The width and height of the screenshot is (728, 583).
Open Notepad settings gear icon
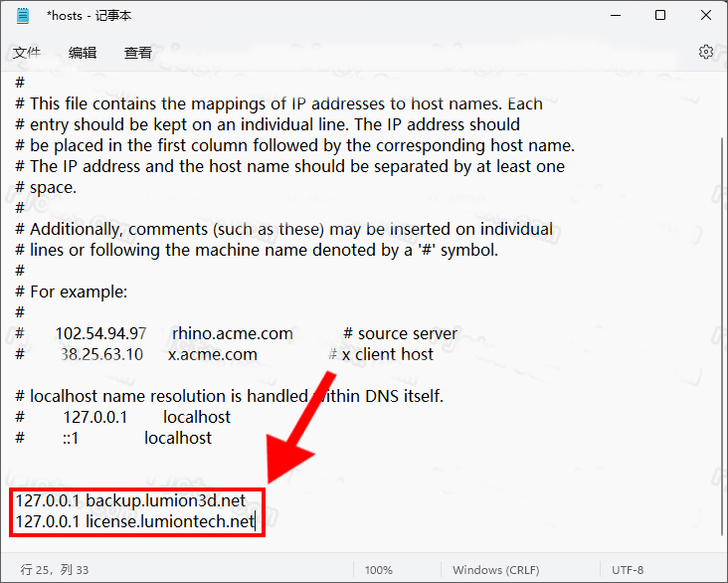[x=706, y=52]
